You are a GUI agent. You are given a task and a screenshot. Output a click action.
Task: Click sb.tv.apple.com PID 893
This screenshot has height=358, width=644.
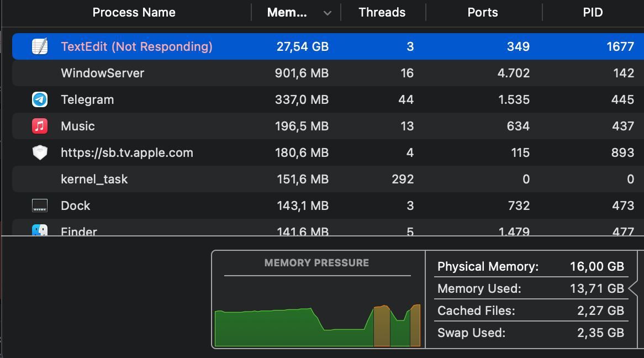coord(622,152)
